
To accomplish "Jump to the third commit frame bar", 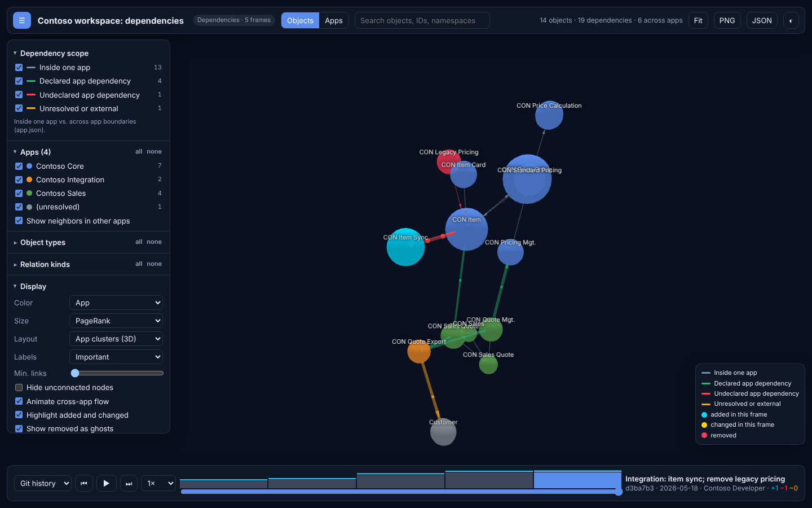I will click(400, 481).
